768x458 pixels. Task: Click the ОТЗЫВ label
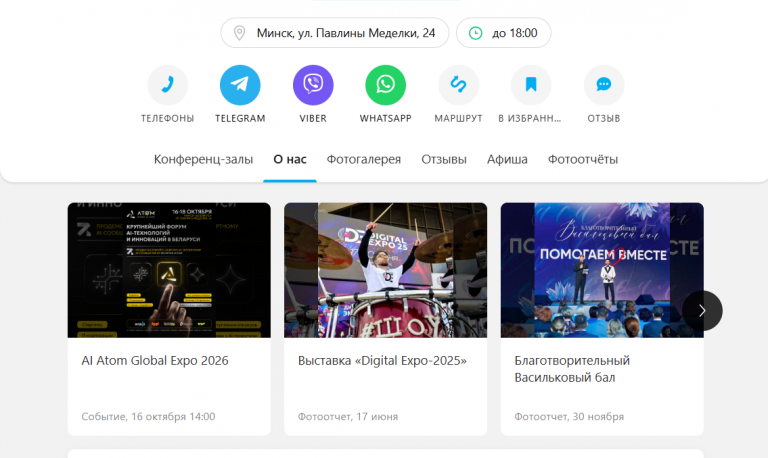coord(604,119)
